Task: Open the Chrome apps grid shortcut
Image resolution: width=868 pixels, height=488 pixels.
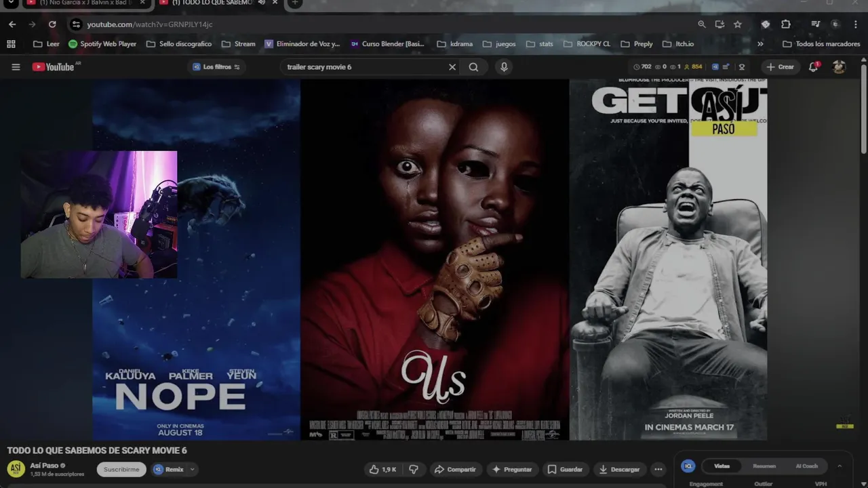Action: [11, 44]
